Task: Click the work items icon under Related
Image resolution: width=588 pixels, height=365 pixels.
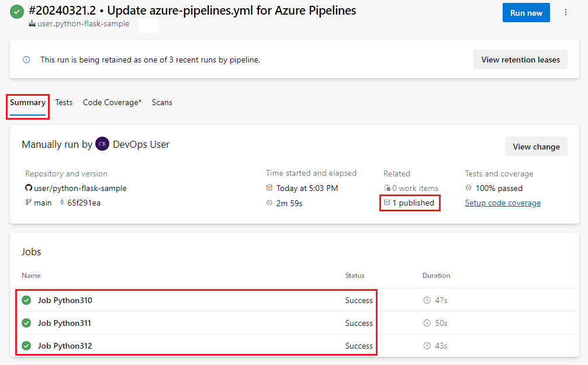Action: (x=387, y=187)
